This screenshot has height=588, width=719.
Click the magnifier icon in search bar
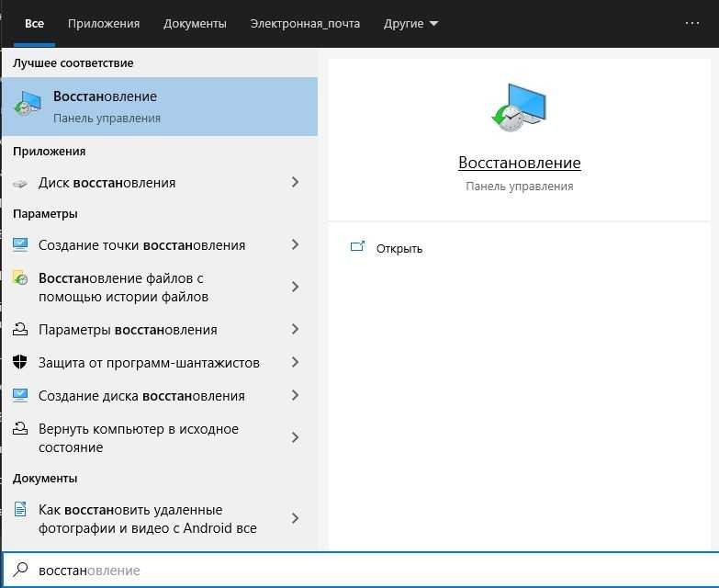tap(20, 570)
